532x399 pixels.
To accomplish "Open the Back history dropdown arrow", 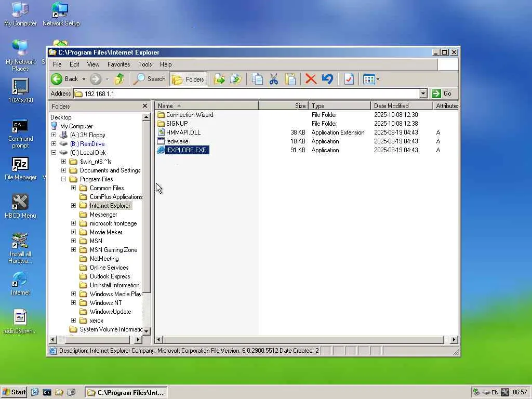I will (84, 79).
